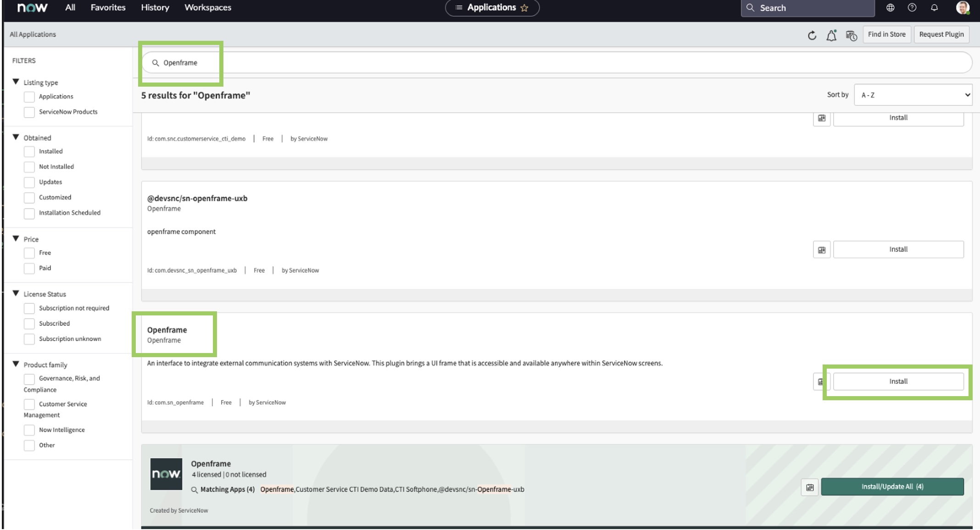
Task: Collapse the License Status filter group
Action: pyautogui.click(x=16, y=293)
